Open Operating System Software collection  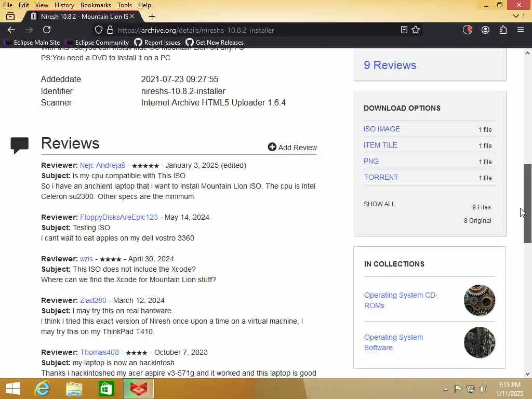coord(394,342)
